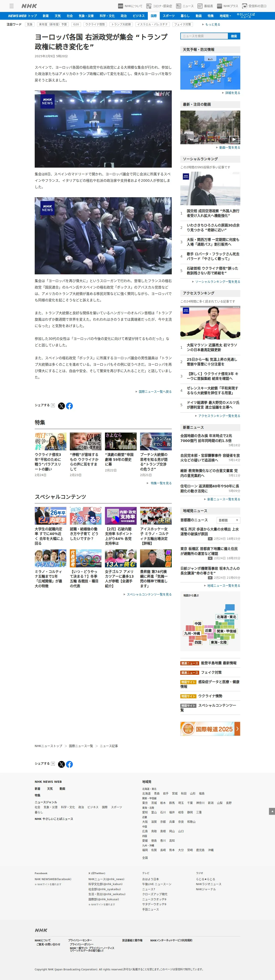Open the 首都圏 region dropdown
Image resolution: width=275 pixels, height=980 pixels.
pos(228,520)
